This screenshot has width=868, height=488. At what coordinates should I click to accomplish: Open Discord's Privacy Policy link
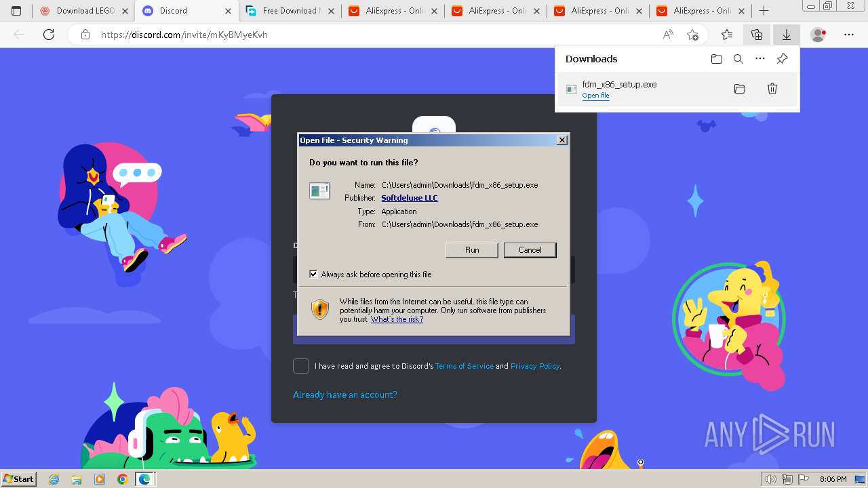tap(535, 366)
